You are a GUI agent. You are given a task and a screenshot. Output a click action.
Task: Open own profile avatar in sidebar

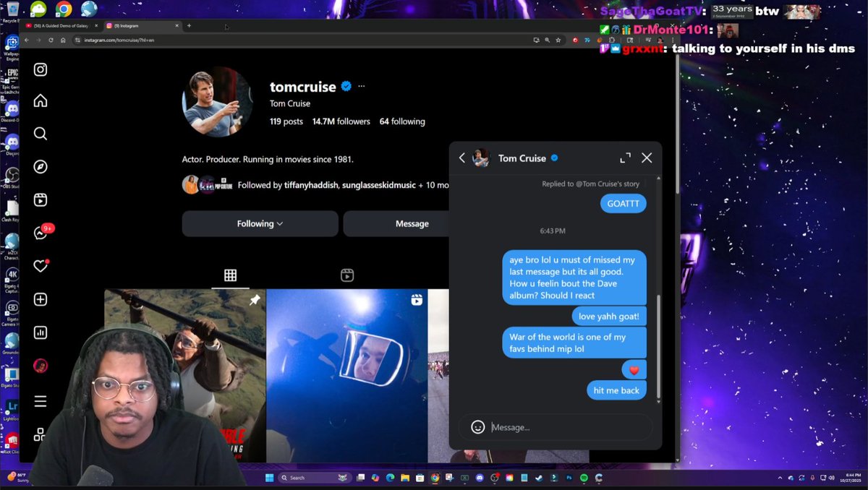(41, 366)
